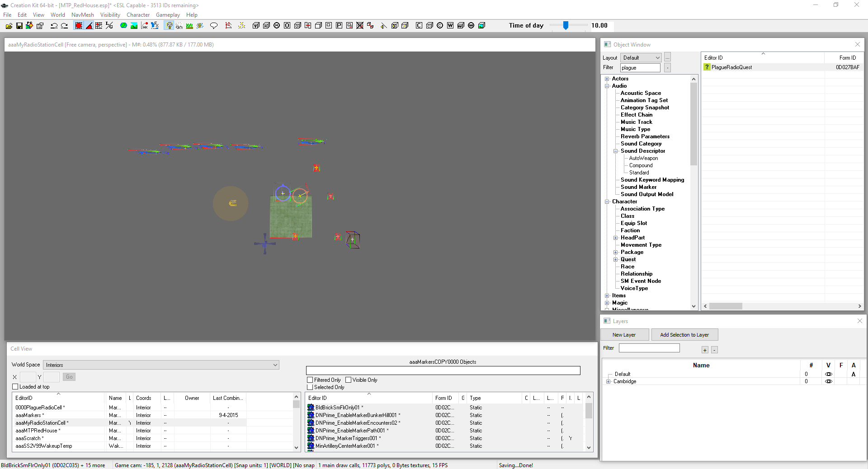This screenshot has height=469, width=868.
Task: Click the boxed C toolbar icon
Action: (419, 26)
